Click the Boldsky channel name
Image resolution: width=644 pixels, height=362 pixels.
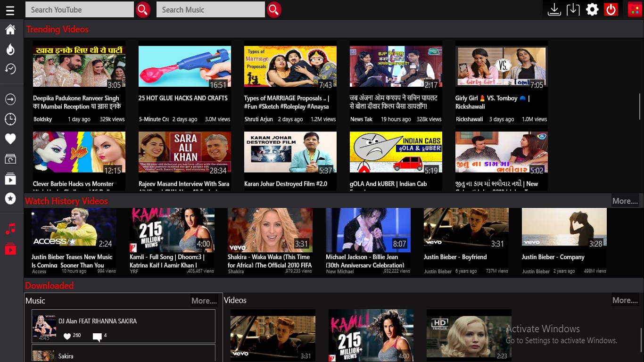[x=43, y=119]
